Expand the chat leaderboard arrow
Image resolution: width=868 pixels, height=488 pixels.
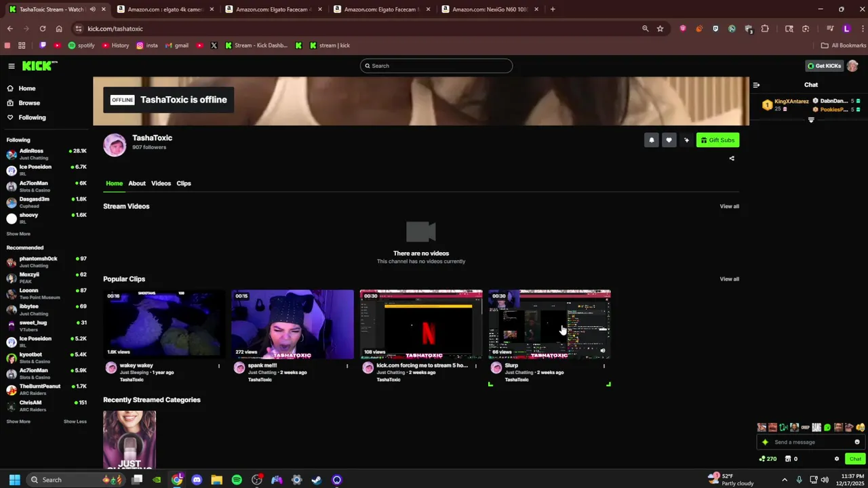[x=811, y=120]
